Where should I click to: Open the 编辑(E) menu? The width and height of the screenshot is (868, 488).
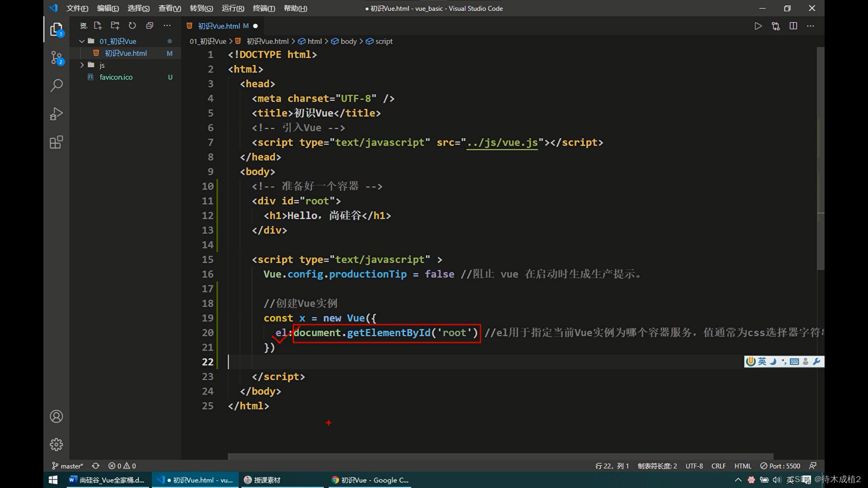108,8
